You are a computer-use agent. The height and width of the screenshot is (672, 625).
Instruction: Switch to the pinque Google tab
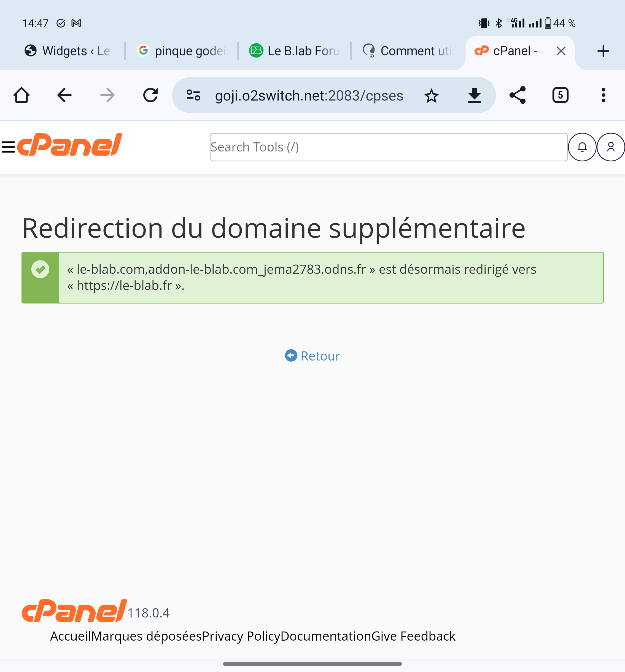point(182,51)
